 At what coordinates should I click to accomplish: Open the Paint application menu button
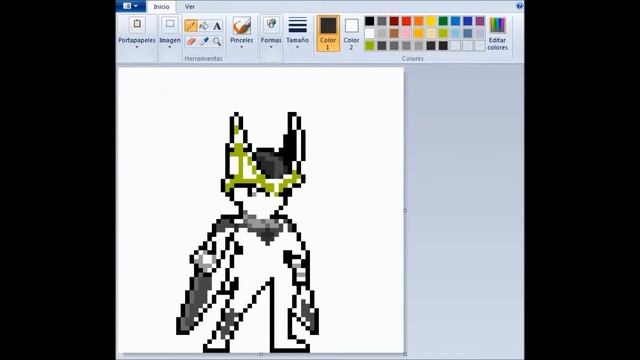click(x=131, y=6)
